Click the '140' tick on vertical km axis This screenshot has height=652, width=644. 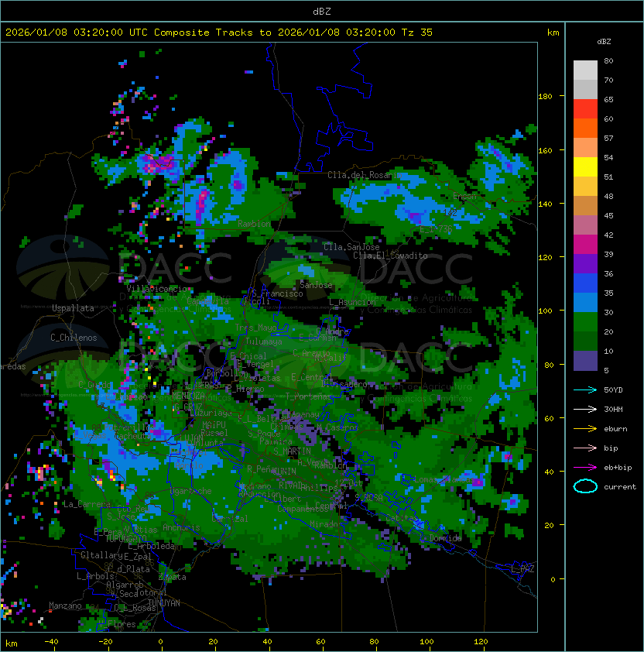(x=545, y=204)
